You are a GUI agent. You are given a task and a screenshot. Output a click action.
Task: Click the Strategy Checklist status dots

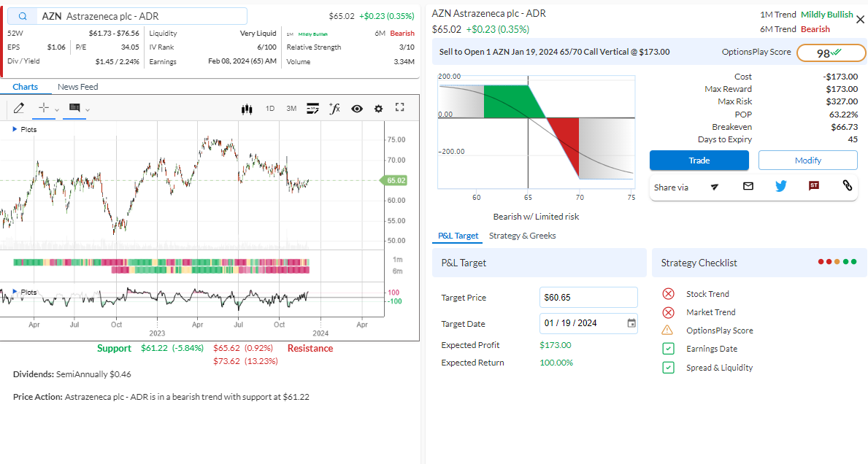pos(837,262)
